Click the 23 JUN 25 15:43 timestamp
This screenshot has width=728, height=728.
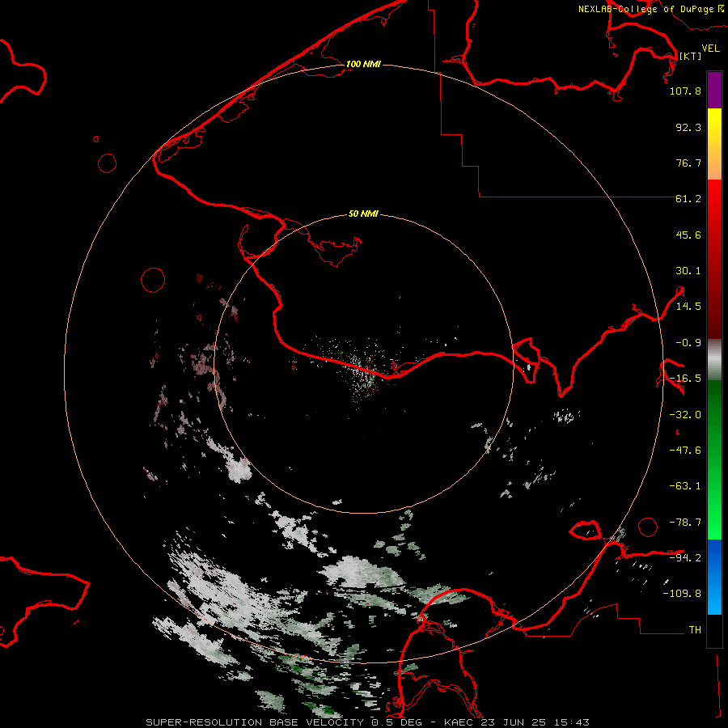click(x=535, y=722)
